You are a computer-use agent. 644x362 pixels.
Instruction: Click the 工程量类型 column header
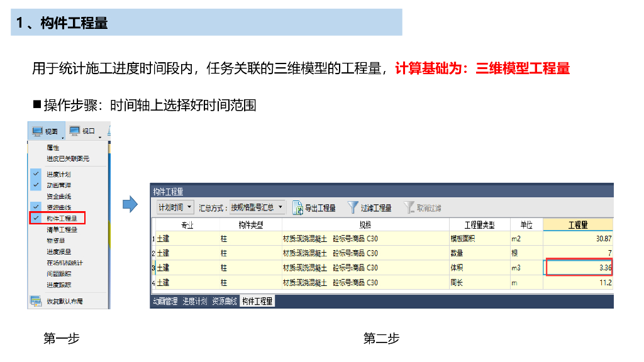point(479,225)
